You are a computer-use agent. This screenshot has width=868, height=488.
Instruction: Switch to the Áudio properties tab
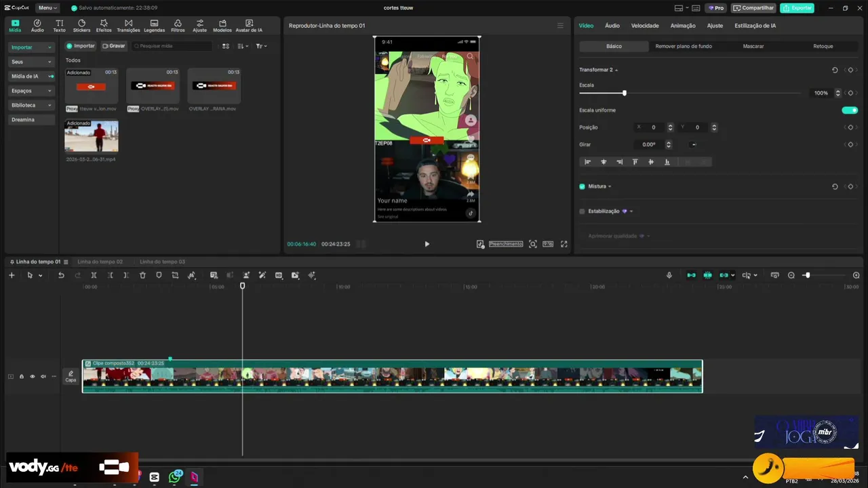coord(612,26)
